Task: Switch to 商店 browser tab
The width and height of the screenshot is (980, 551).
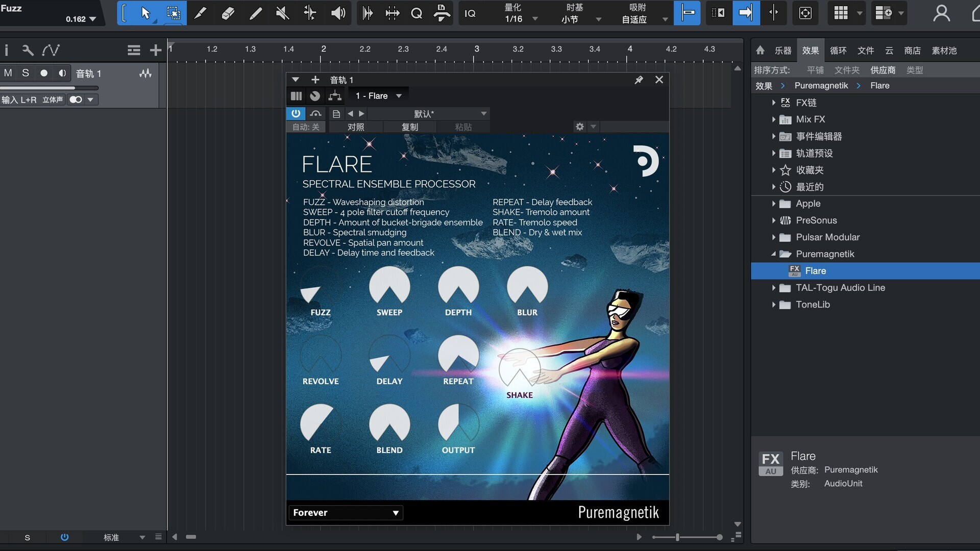Action: (x=912, y=51)
